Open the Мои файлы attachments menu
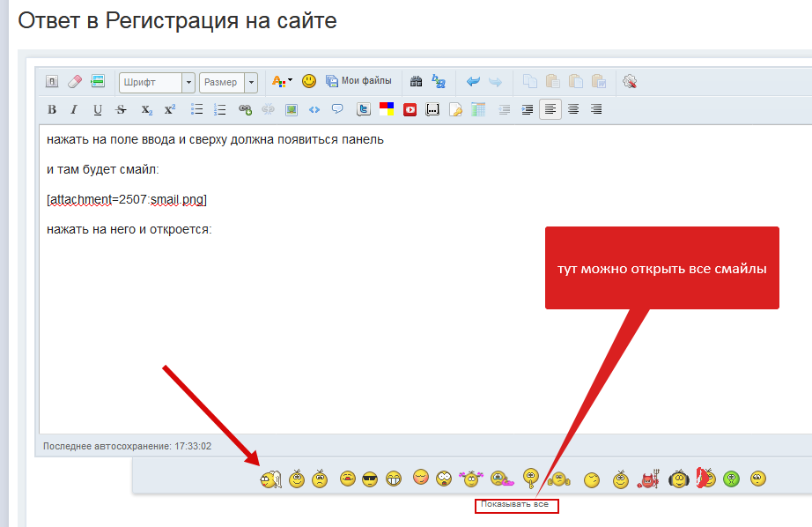The image size is (812, 527). [358, 81]
